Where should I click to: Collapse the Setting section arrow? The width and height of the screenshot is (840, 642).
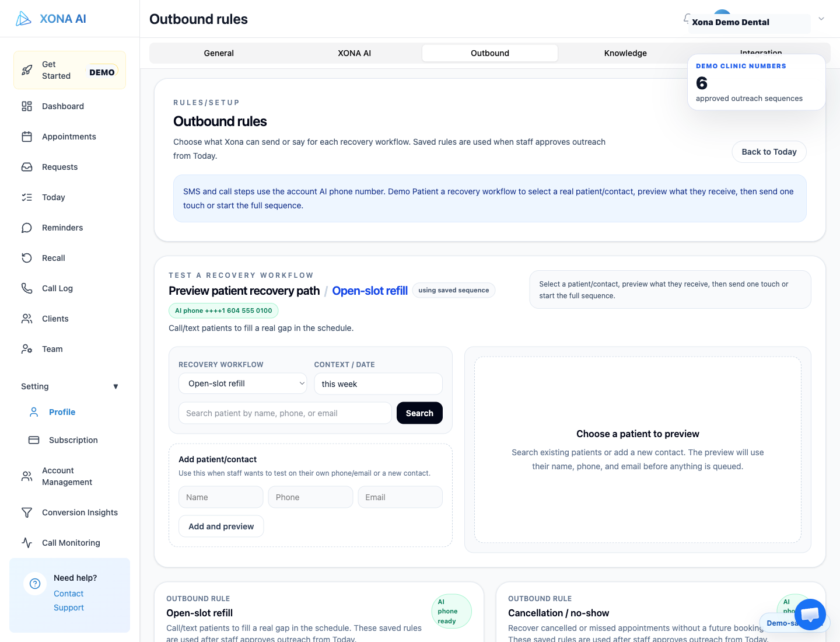(116, 386)
